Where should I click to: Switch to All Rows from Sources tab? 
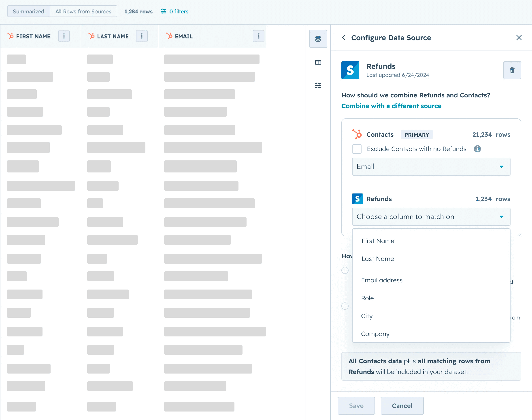click(x=83, y=12)
